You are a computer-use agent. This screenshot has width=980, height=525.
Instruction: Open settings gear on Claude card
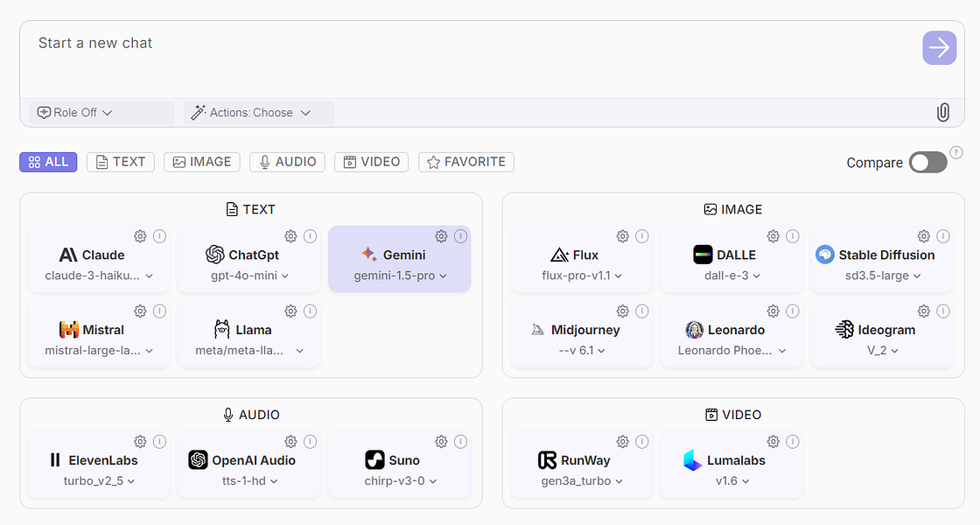(140, 236)
